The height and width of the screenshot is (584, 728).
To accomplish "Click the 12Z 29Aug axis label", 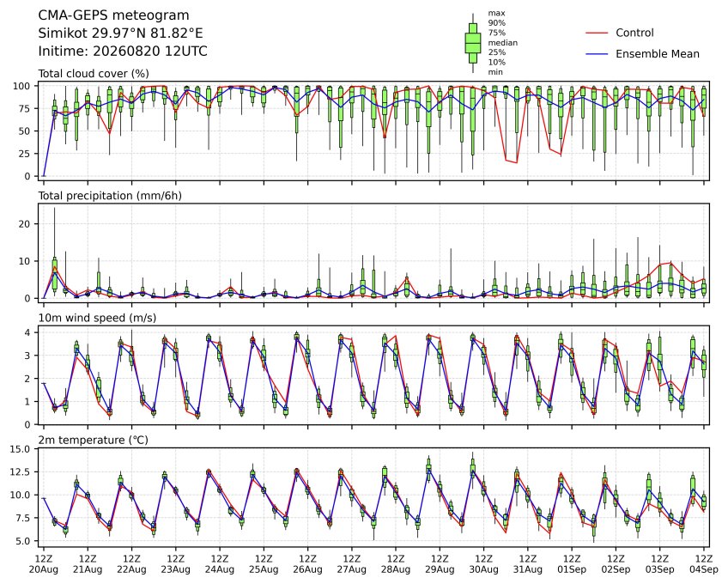I will coord(440,564).
